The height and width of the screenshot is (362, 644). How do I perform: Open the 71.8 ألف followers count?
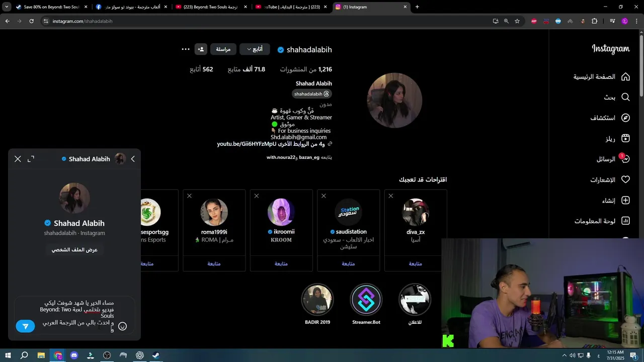247,69
